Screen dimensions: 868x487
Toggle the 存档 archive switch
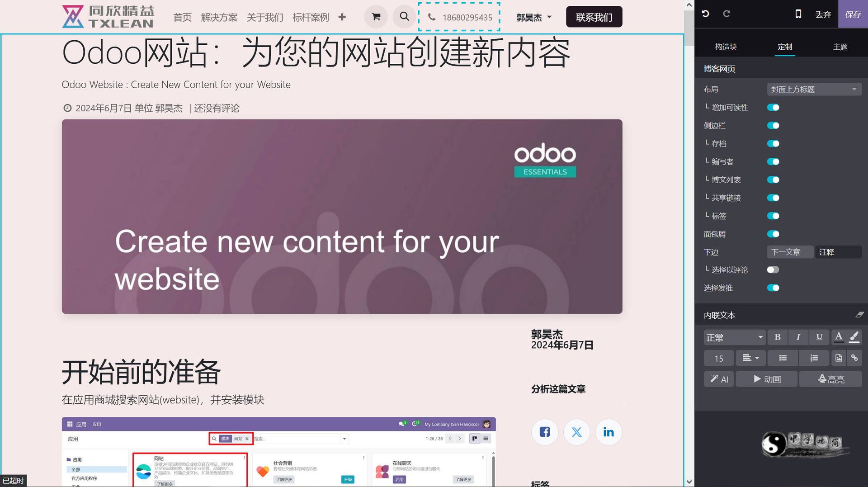pos(773,144)
